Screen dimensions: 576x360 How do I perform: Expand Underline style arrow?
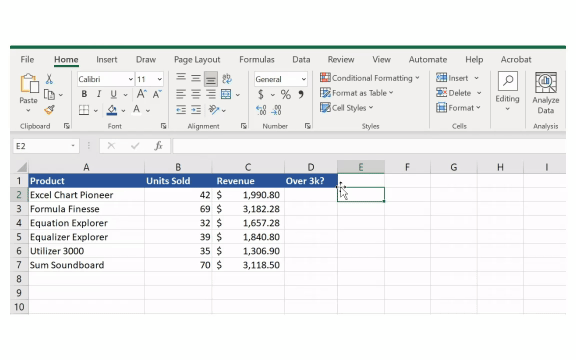click(125, 95)
